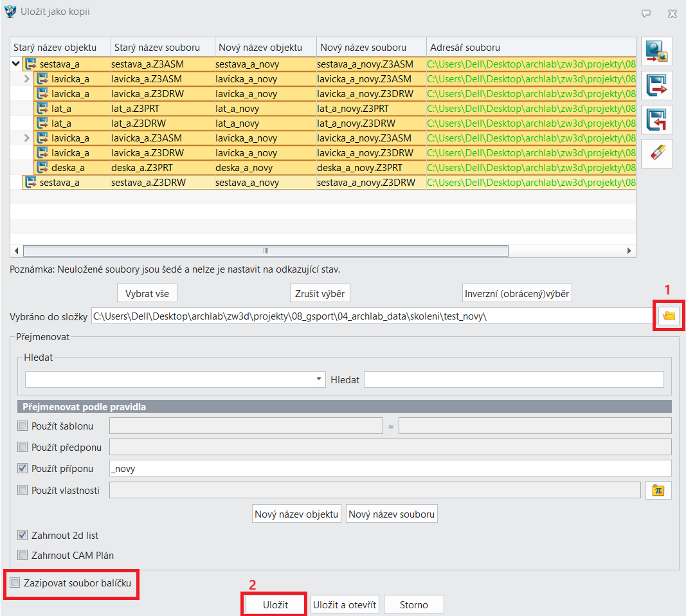Enable the Použít šablonu checkbox
686x616 pixels.
(x=23, y=426)
